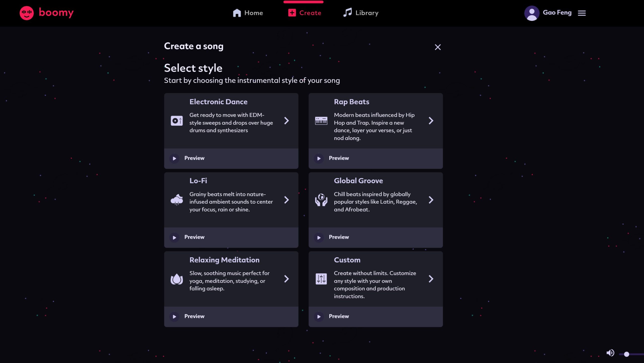Click the Global Groove hands-globe icon
This screenshot has height=363, width=644.
click(321, 200)
